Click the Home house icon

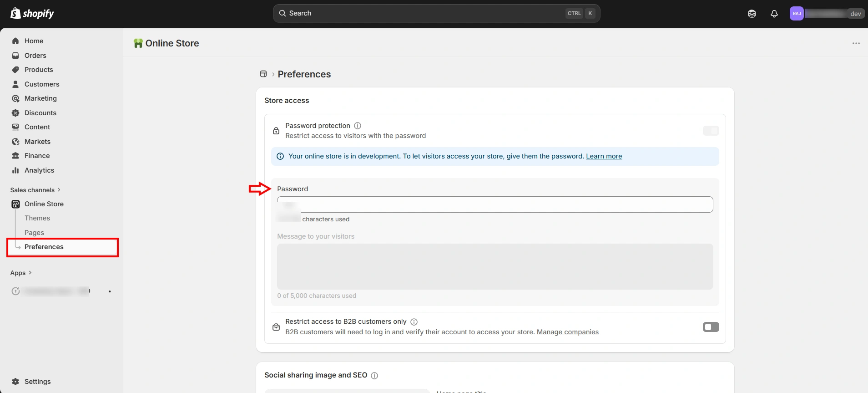(15, 41)
